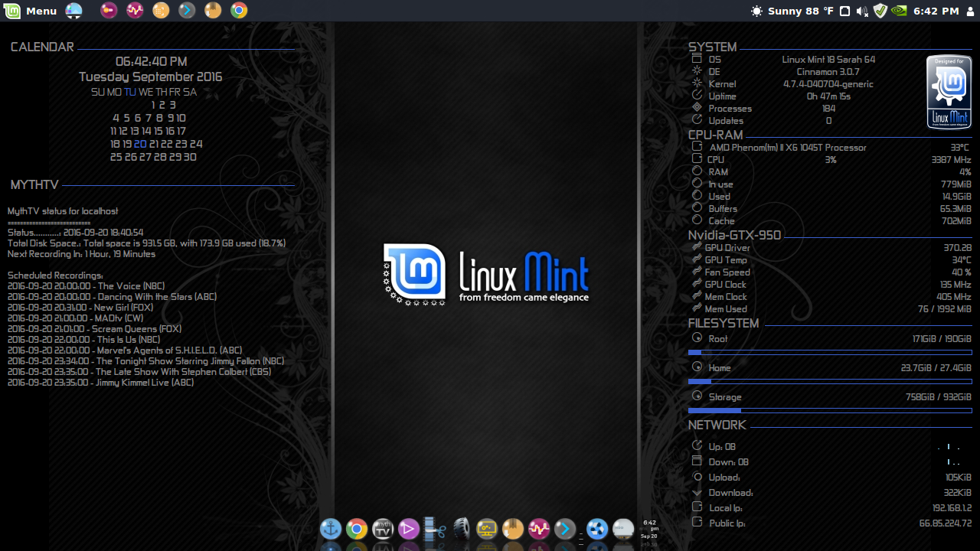Image resolution: width=980 pixels, height=551 pixels.
Task: Click the 'Scream Queens (FOX)' recording line
Action: click(x=94, y=329)
